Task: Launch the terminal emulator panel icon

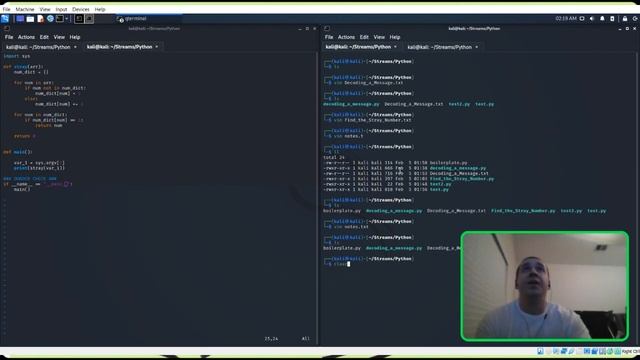Action: 60,18
